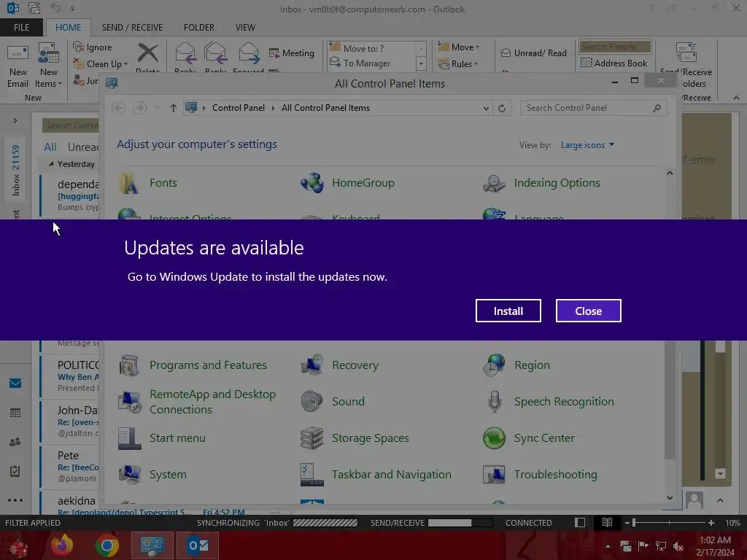
Task: Open Address Book
Action: (x=614, y=63)
